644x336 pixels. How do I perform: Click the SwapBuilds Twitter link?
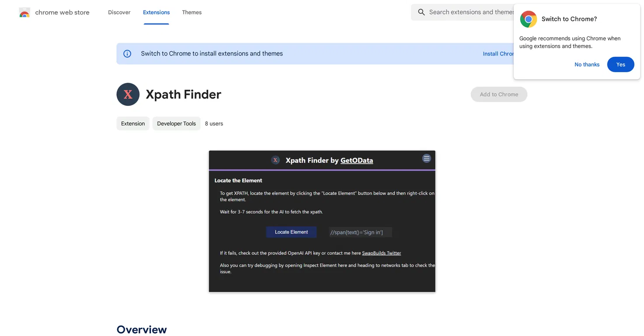(381, 253)
